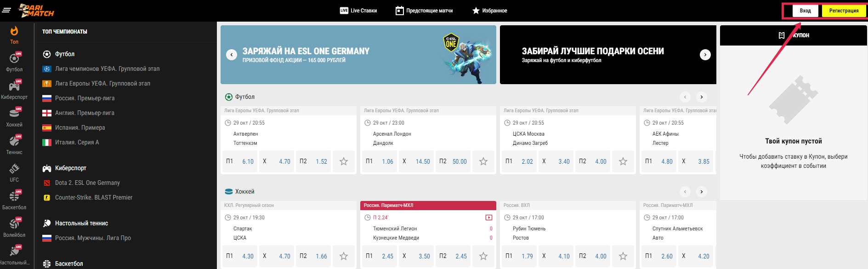This screenshot has height=269, width=868.
Task: Toggle favorite star for Спартак vs ЦСКА
Action: [x=344, y=256]
